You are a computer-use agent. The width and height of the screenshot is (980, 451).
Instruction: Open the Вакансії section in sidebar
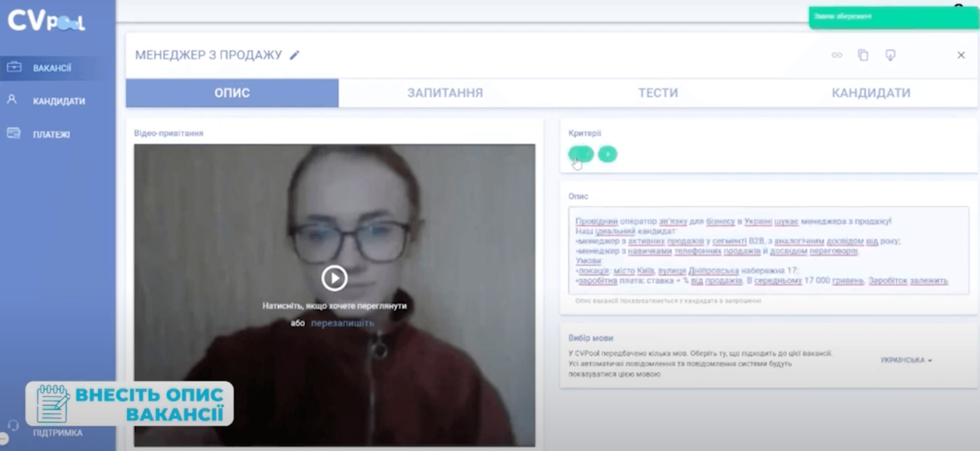click(52, 68)
